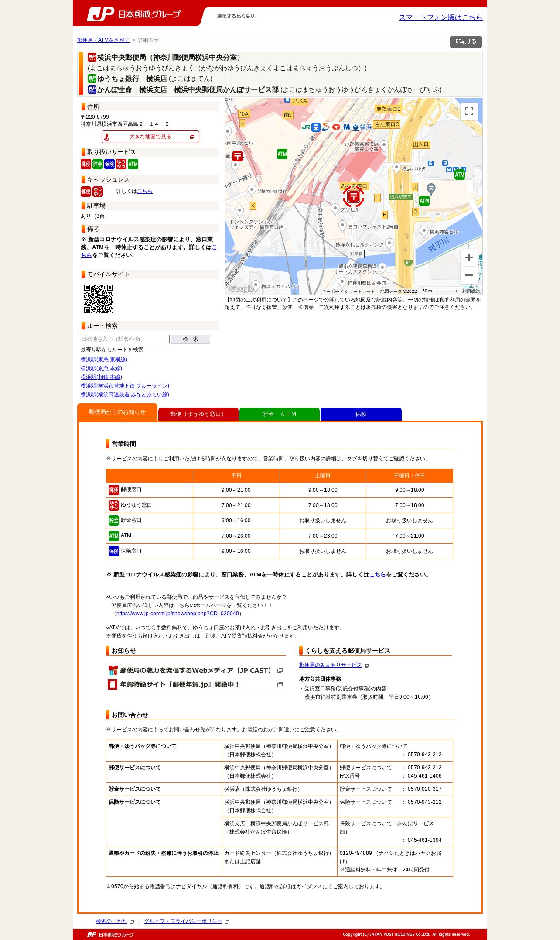Click the external-link icon beside the JP CAST banner
Screen dimensions: 560x940
coord(280,670)
